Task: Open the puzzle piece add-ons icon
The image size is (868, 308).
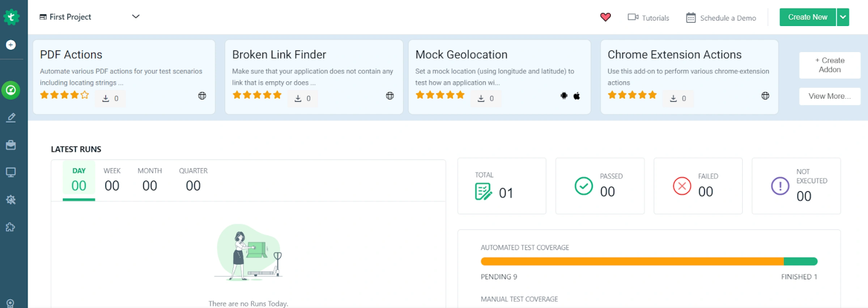Action: [11, 227]
